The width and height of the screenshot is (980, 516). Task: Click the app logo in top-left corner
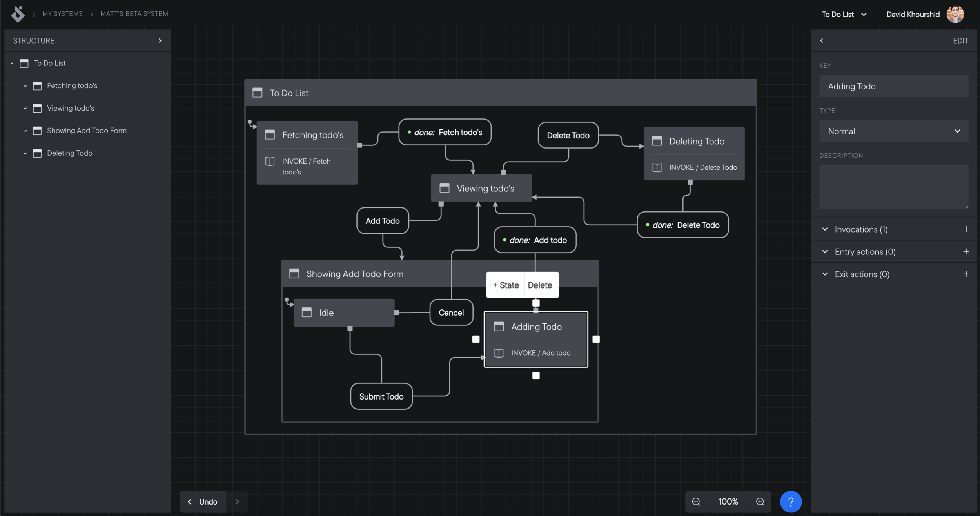coord(18,14)
